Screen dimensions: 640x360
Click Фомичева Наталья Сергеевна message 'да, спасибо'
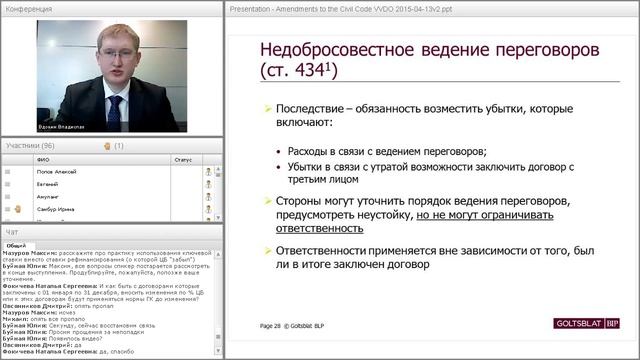[68, 351]
